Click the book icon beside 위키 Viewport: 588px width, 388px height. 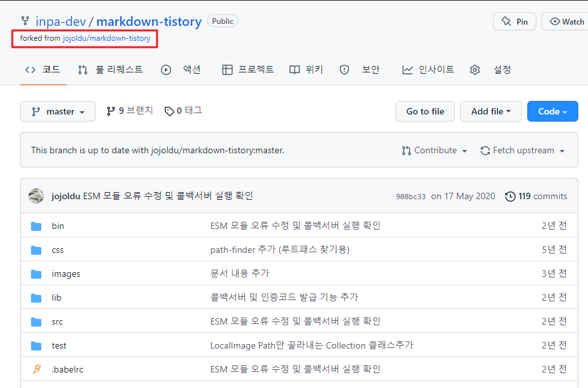point(295,70)
